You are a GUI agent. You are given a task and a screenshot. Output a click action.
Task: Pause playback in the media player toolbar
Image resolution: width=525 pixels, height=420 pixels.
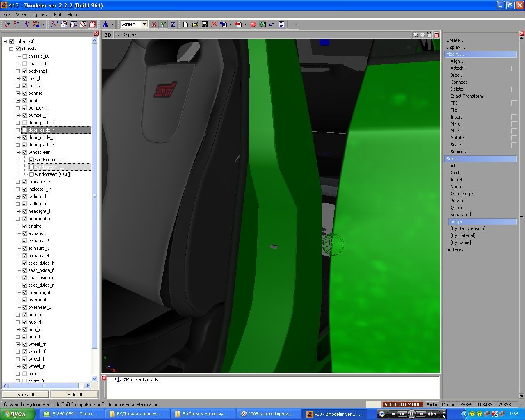412,414
